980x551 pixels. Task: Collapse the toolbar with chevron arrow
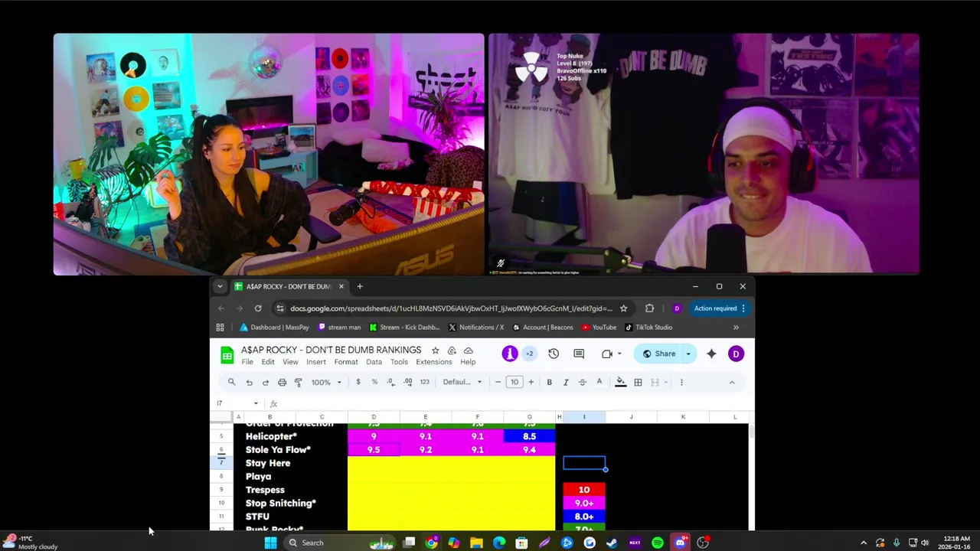pyautogui.click(x=732, y=382)
